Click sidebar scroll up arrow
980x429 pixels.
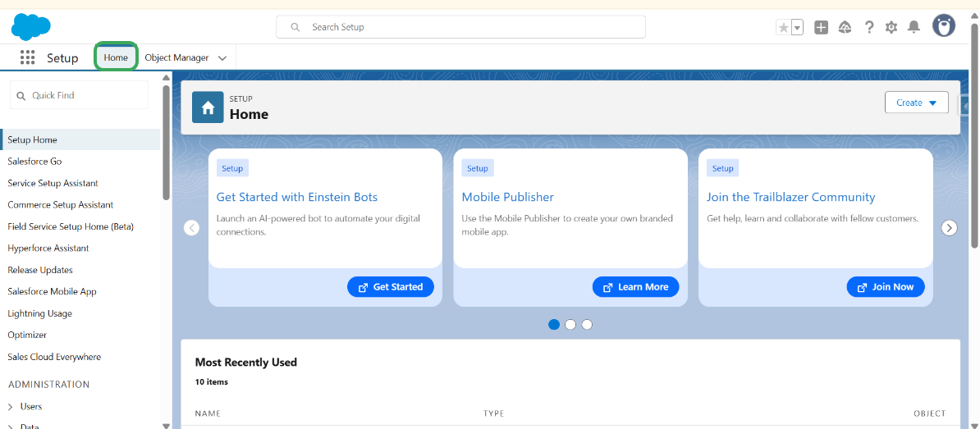167,77
